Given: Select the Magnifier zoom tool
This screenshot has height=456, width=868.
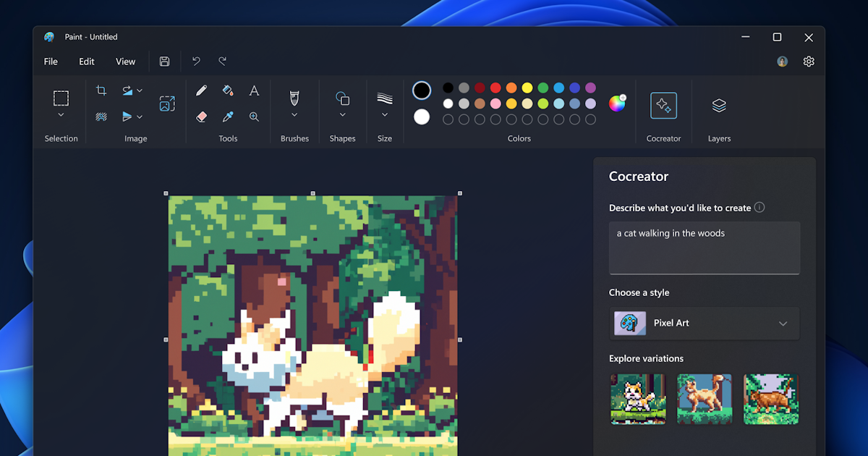Looking at the screenshot, I should pos(254,117).
